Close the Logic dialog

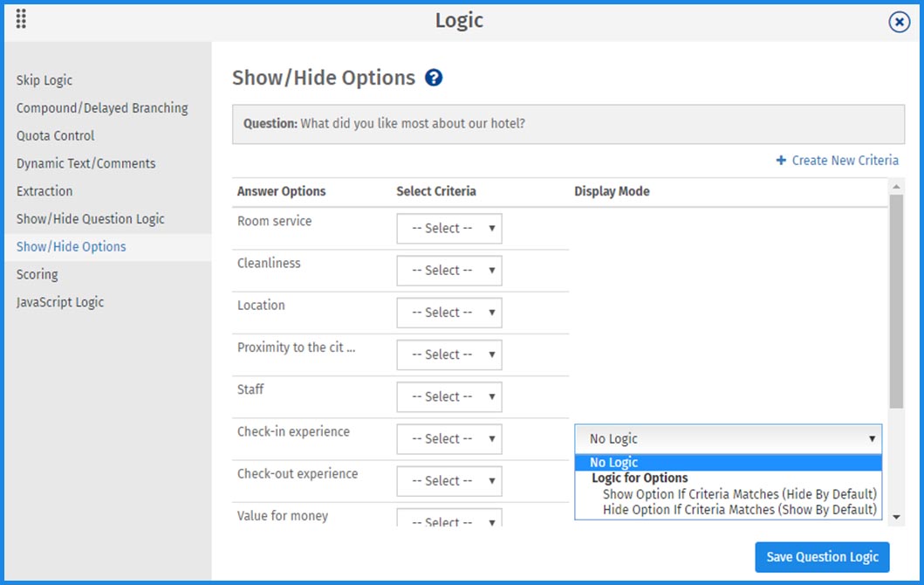click(x=899, y=22)
